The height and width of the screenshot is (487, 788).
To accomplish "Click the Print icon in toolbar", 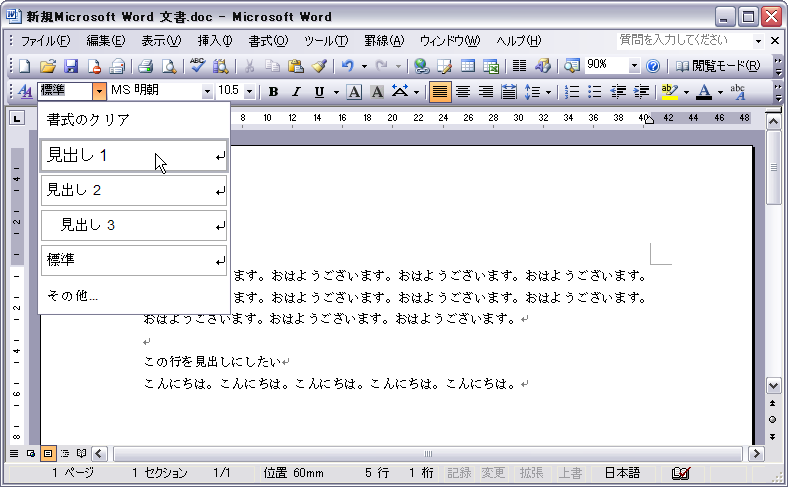I will (145, 66).
